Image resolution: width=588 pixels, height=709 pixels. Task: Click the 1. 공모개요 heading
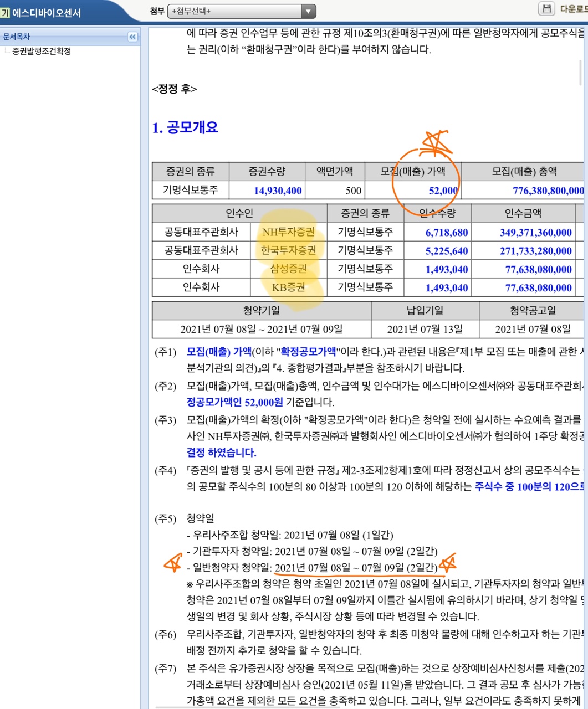click(185, 127)
